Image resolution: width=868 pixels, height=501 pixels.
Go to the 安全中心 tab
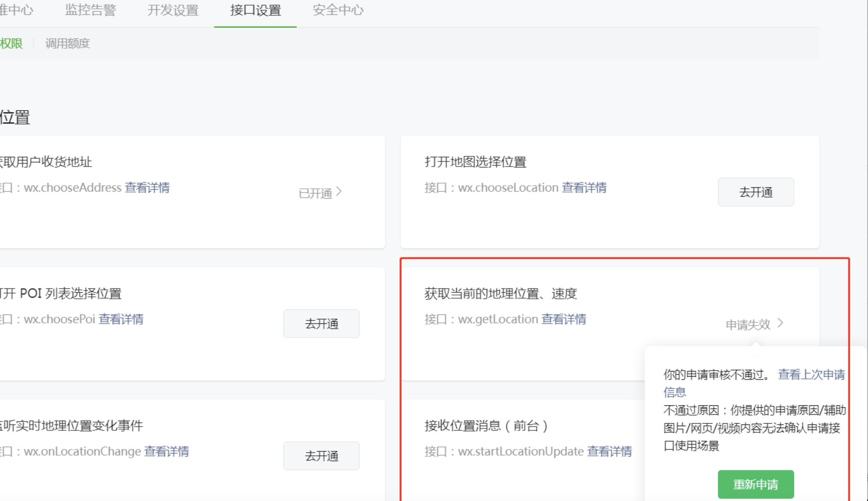point(338,10)
